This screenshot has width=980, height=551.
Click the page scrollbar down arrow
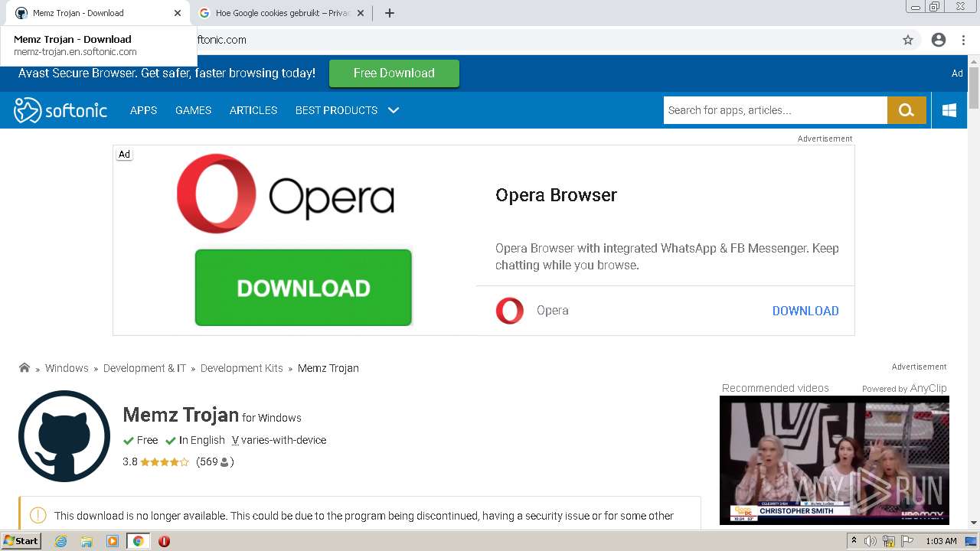coord(974,523)
